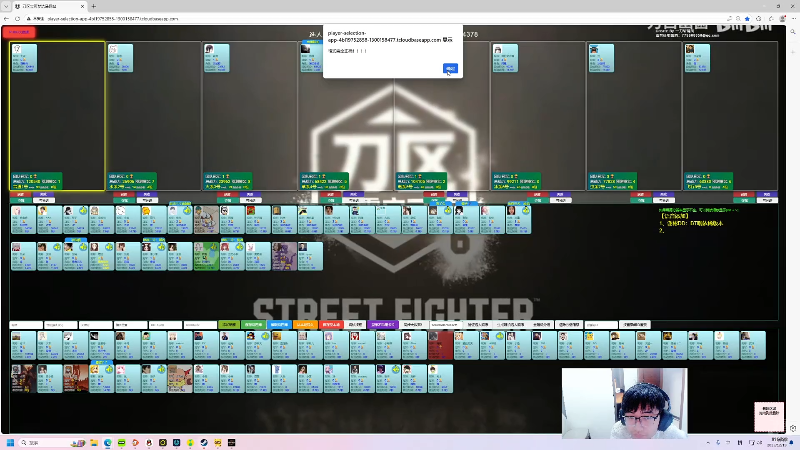This screenshot has width=800, height=450.
Task: Click the blue favorites star in the address bar
Action: 747,18
